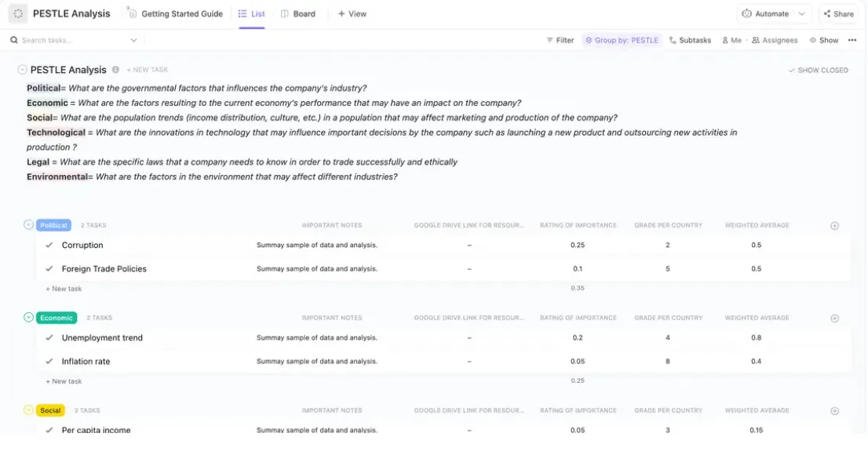Collapse the Political group

click(29, 224)
